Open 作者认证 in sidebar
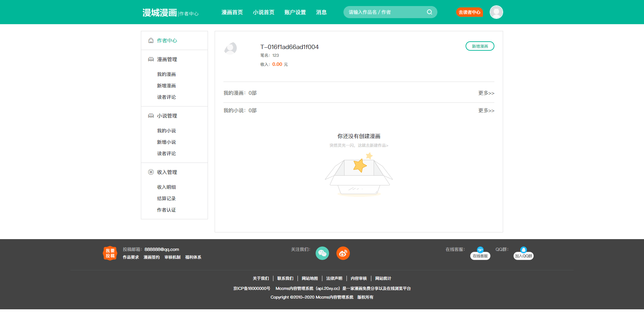Viewport: 644px width, 313px height. coord(166,210)
